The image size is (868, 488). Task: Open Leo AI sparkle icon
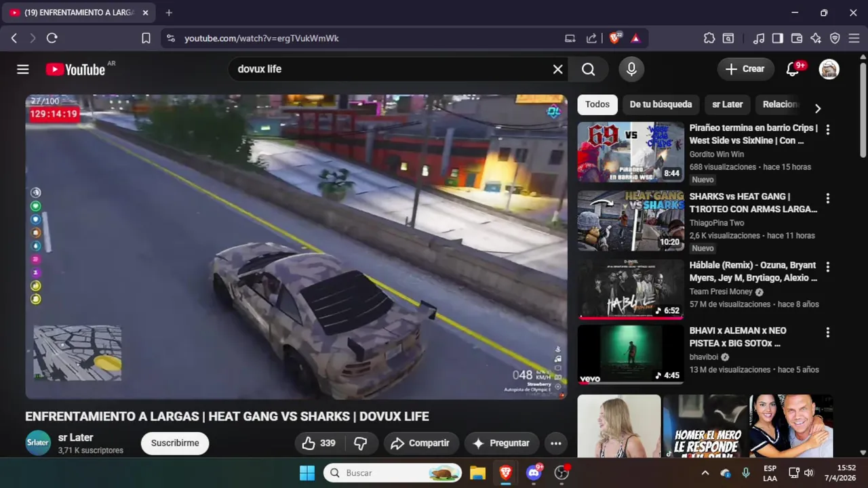(816, 39)
